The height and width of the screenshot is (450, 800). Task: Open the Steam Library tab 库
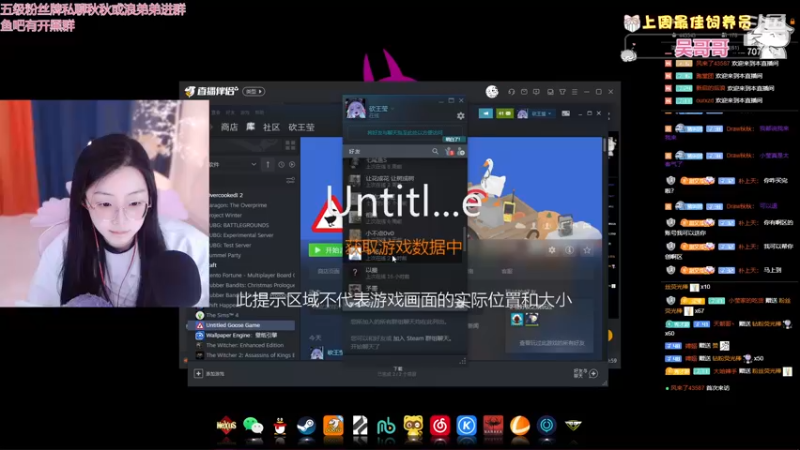[x=251, y=127]
